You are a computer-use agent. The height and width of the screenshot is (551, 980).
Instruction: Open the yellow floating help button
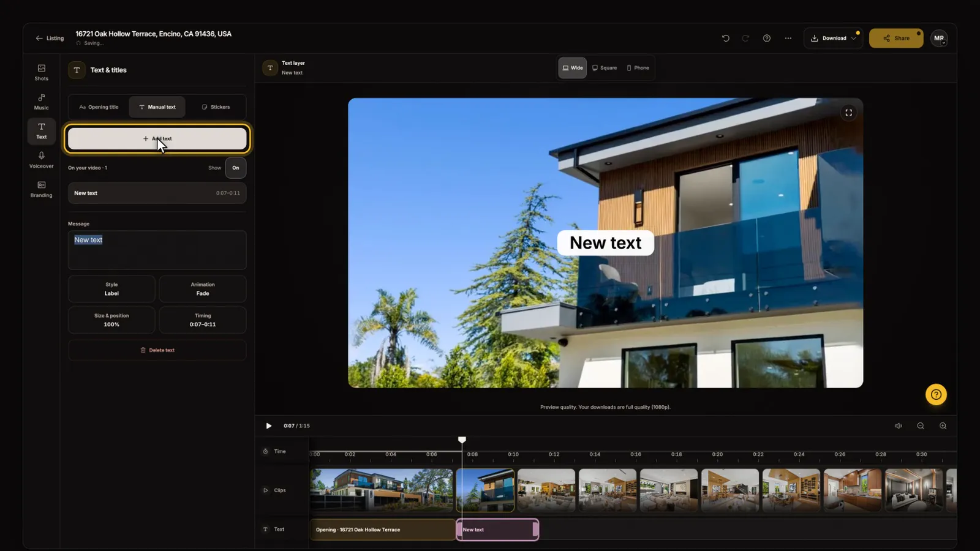[936, 394]
